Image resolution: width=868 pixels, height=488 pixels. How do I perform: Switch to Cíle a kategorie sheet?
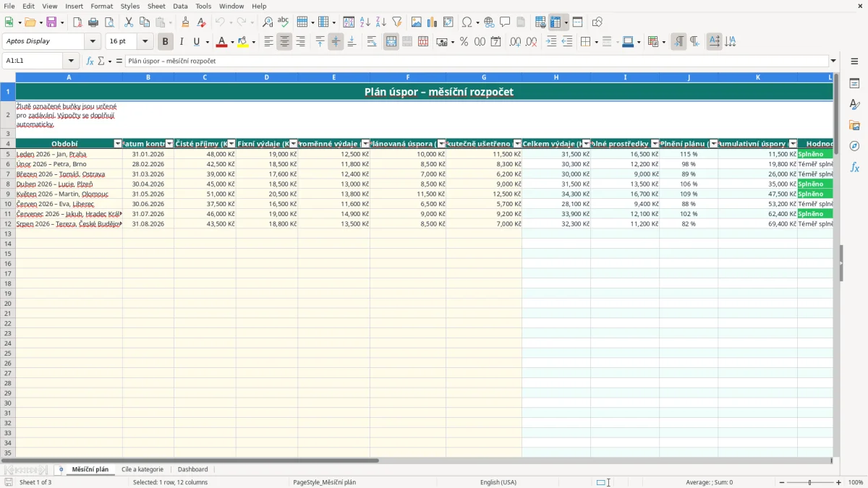click(x=142, y=469)
